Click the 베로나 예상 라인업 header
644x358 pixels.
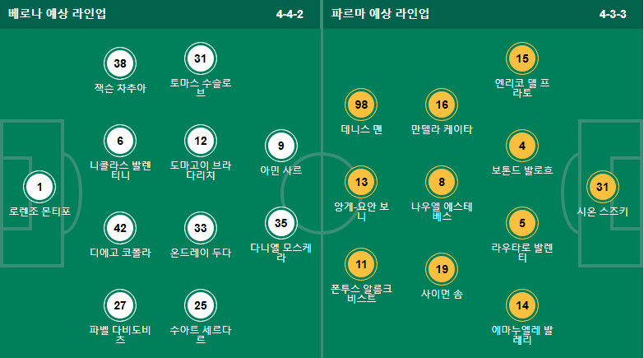[x=57, y=13]
